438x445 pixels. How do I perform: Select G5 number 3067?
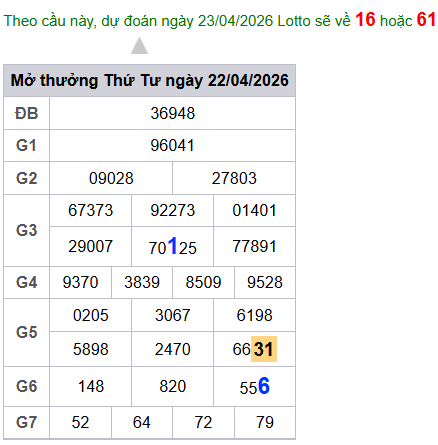click(x=172, y=315)
